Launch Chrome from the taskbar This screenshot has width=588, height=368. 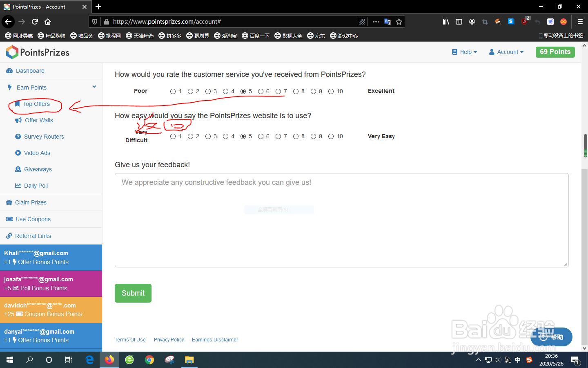[149, 360]
